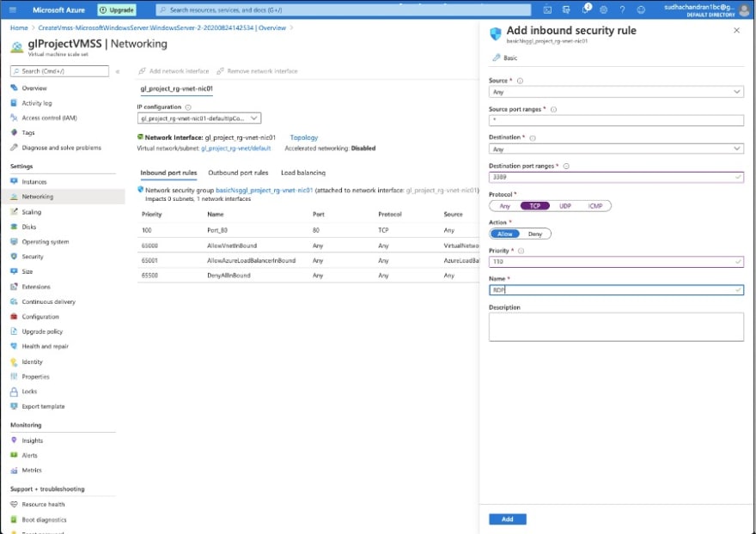This screenshot has height=534, width=756.
Task: Click the Access control (IAM) icon
Action: (x=14, y=118)
